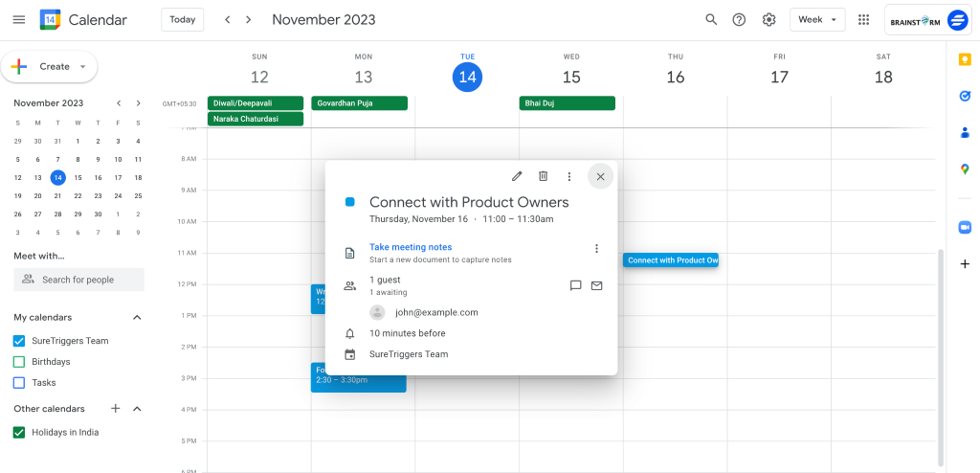Select Wednesday 15 column header

[x=571, y=71]
